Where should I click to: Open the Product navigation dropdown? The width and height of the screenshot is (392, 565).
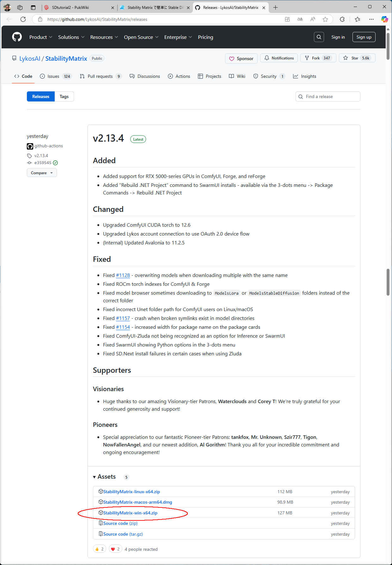pyautogui.click(x=41, y=37)
